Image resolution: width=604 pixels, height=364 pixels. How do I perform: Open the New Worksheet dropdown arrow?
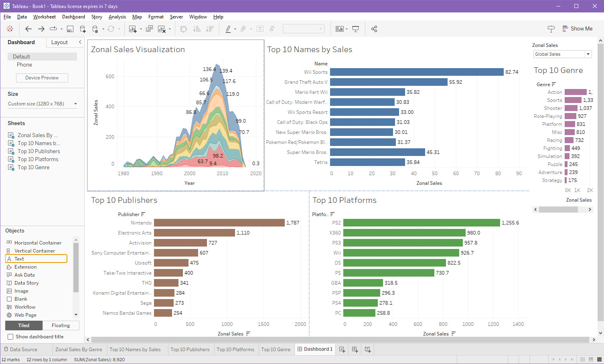[x=141, y=29]
